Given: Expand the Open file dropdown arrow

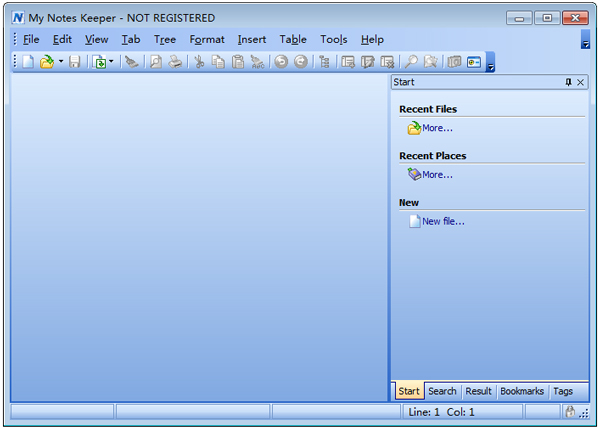Looking at the screenshot, I should click(60, 62).
